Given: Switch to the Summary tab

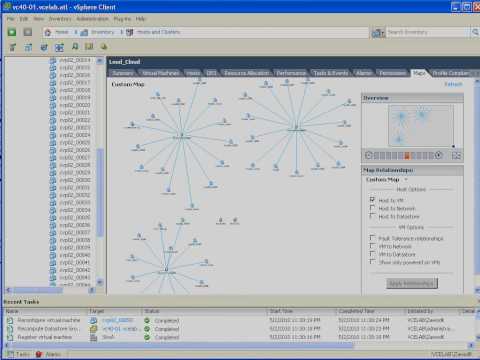Looking at the screenshot, I should 123,73.
